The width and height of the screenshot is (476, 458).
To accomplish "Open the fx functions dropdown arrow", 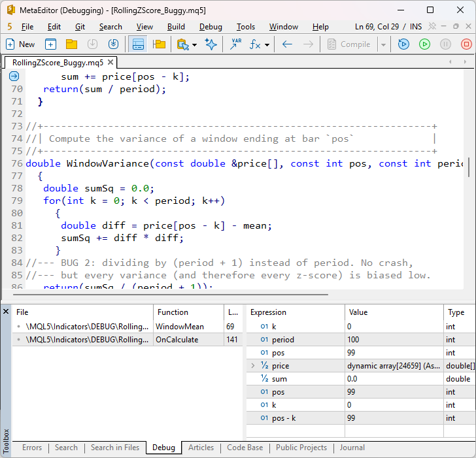I will pos(267,45).
